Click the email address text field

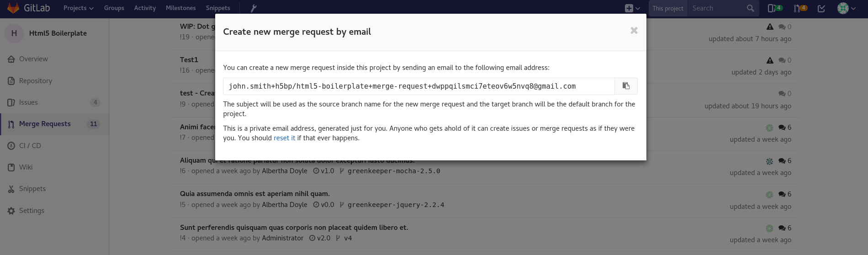coord(418,86)
